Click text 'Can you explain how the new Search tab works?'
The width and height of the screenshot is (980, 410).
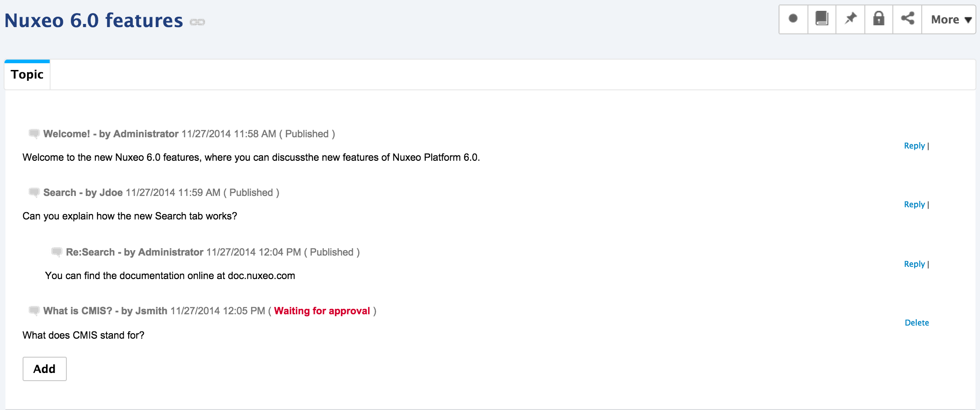tap(130, 216)
